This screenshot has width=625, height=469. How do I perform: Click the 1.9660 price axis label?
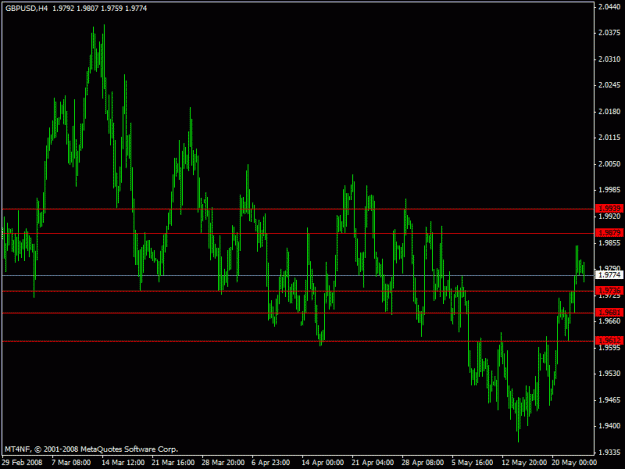[609, 321]
